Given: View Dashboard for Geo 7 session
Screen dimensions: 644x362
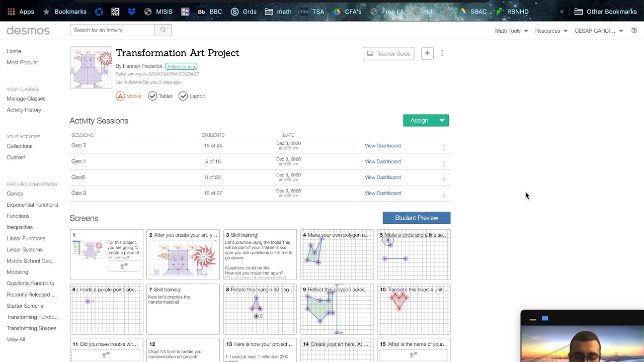Looking at the screenshot, I should 383,146.
